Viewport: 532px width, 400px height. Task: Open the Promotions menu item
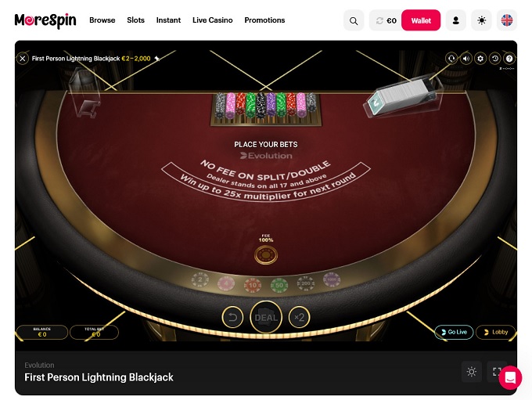point(264,20)
